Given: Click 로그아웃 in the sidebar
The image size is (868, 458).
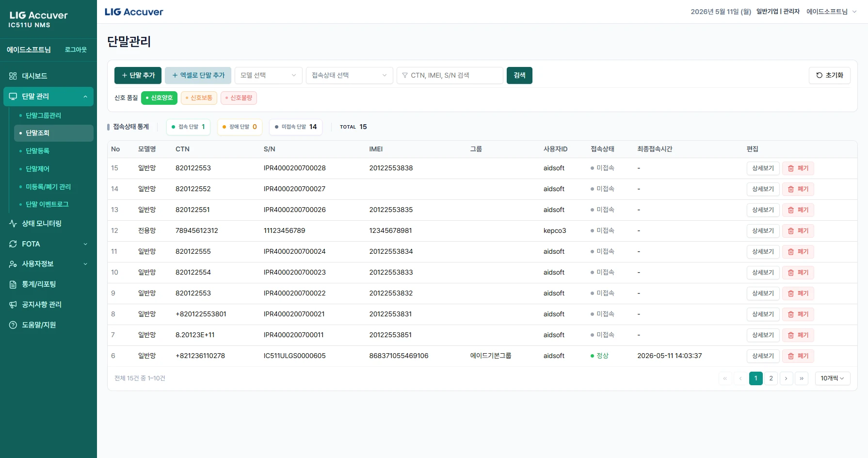Looking at the screenshot, I should pyautogui.click(x=76, y=49).
